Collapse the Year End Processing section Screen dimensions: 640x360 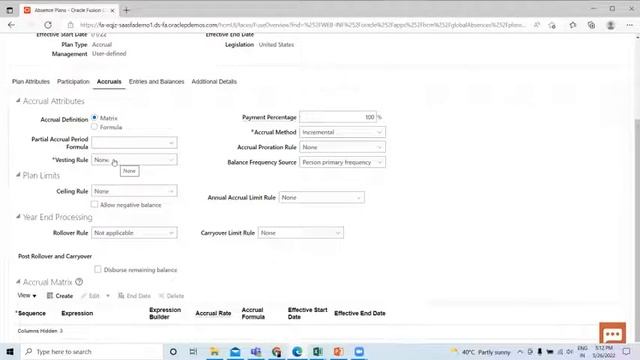[x=18, y=216]
